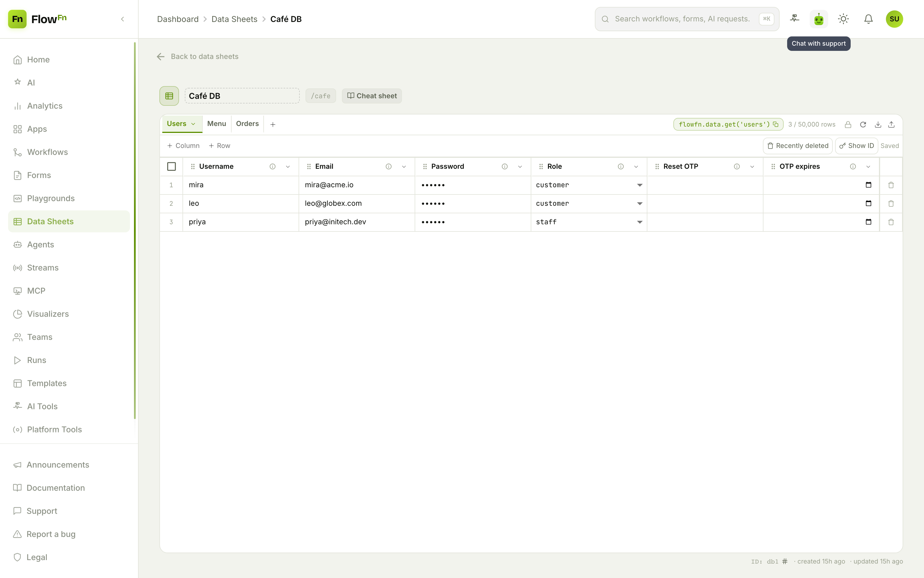Toggle the light/dark theme sun icon
The width and height of the screenshot is (924, 578).
pos(843,19)
